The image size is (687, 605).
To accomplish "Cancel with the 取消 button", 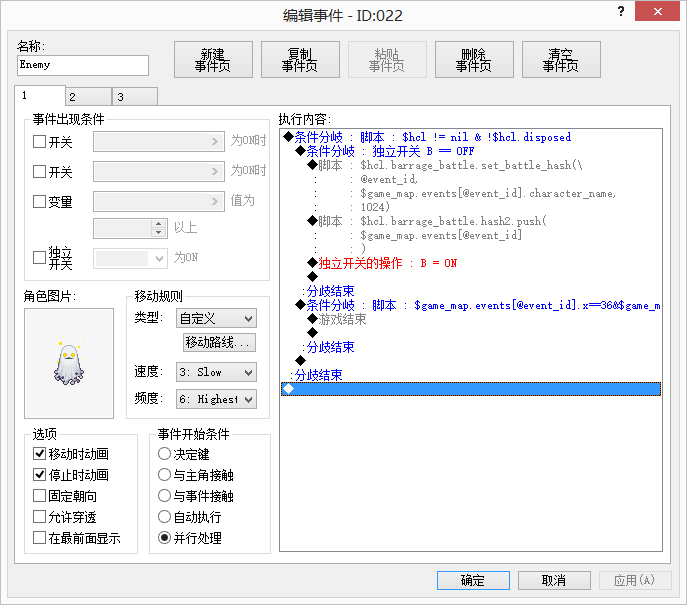I will 554,580.
